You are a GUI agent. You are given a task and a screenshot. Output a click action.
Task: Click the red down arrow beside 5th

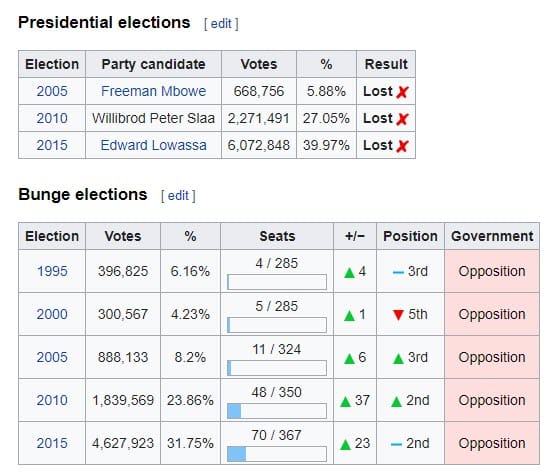click(x=398, y=315)
